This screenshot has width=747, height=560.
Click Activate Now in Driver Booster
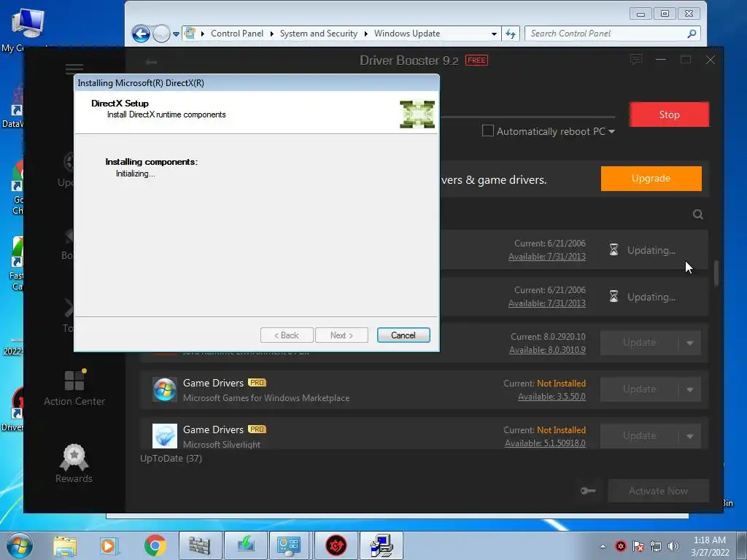658,491
